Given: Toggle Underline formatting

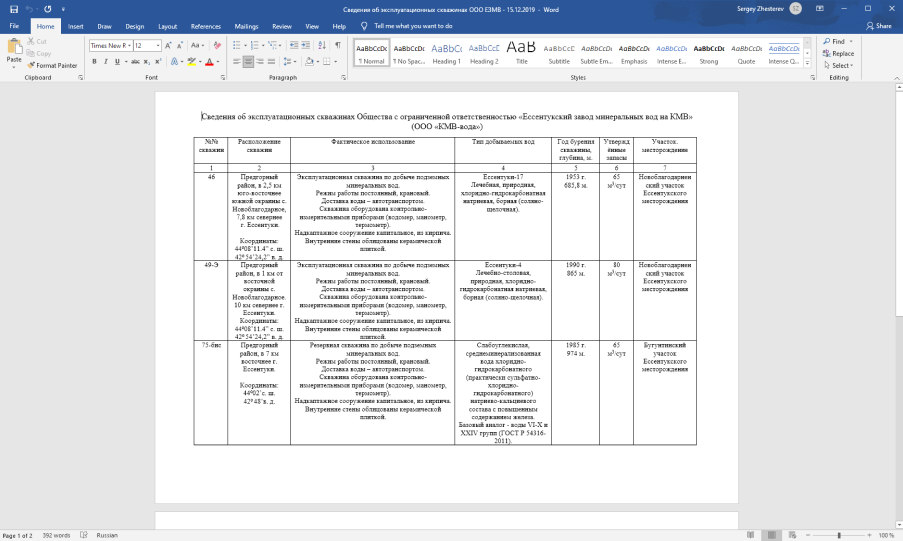Looking at the screenshot, I should tap(117, 62).
